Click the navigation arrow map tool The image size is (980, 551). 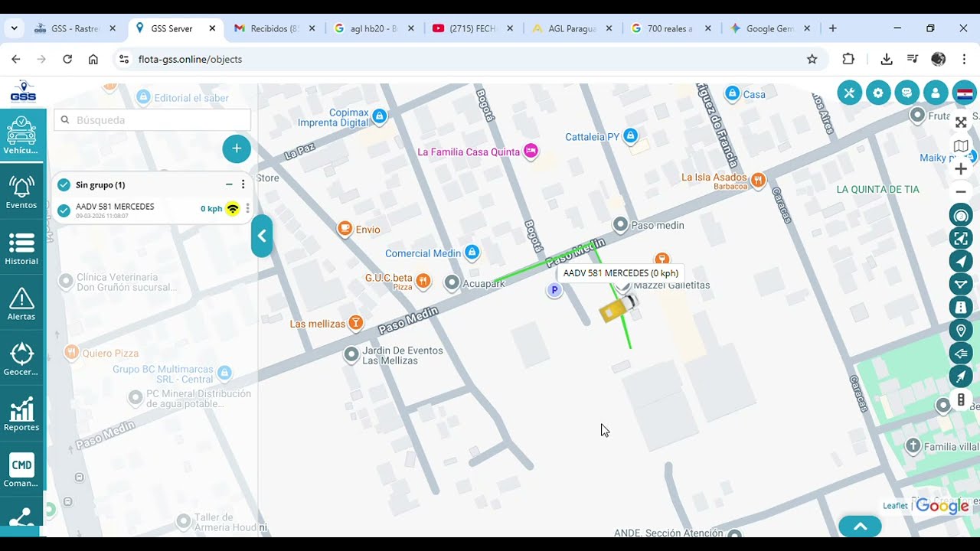click(x=961, y=261)
